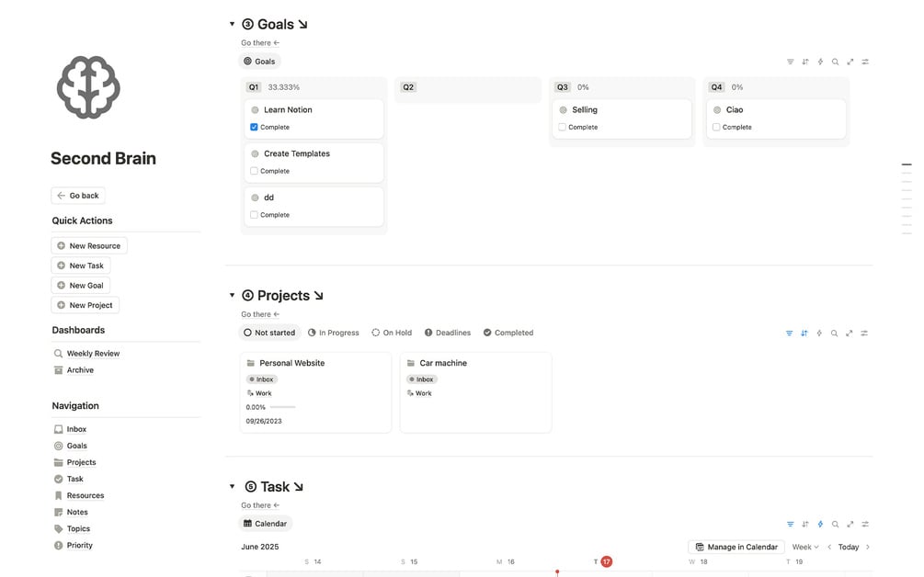924x577 pixels.
Task: Click the filter icon in Goals toolbar
Action: (x=790, y=62)
